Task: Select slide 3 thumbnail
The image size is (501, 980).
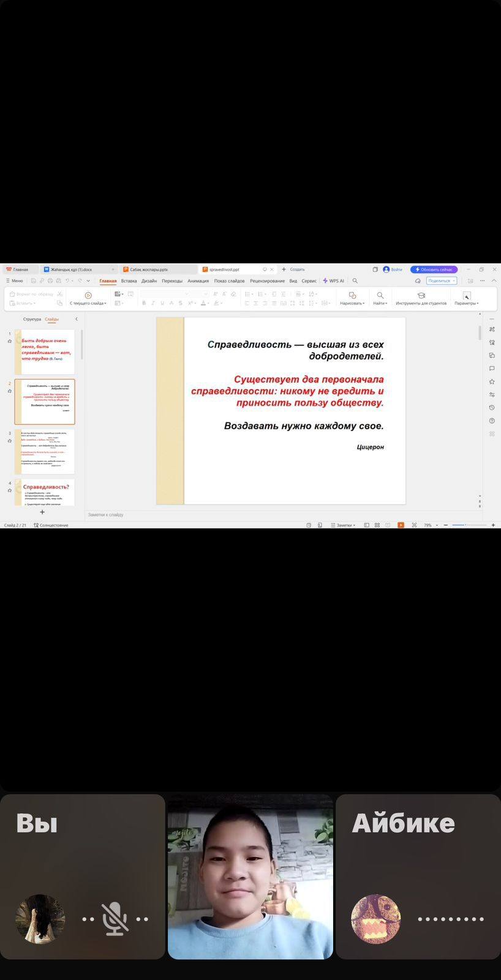Action: [x=45, y=451]
